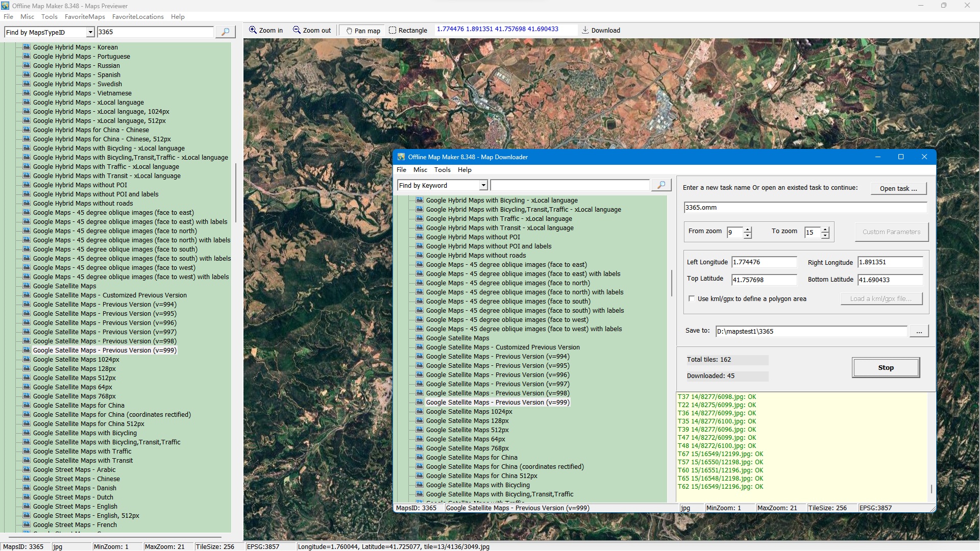Increase the From zoom spinner value
Screen dimensions: 980x551
(748, 229)
